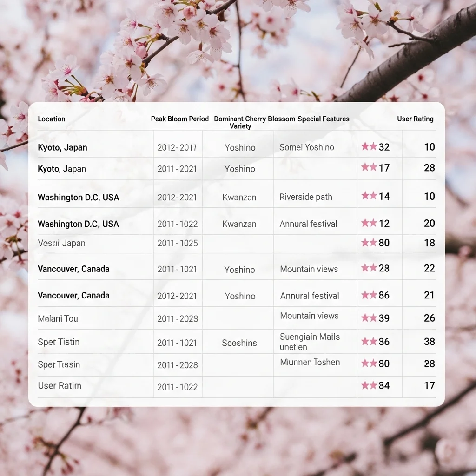Click Dominant Cherry Blossom Variety header

pyautogui.click(x=240, y=122)
